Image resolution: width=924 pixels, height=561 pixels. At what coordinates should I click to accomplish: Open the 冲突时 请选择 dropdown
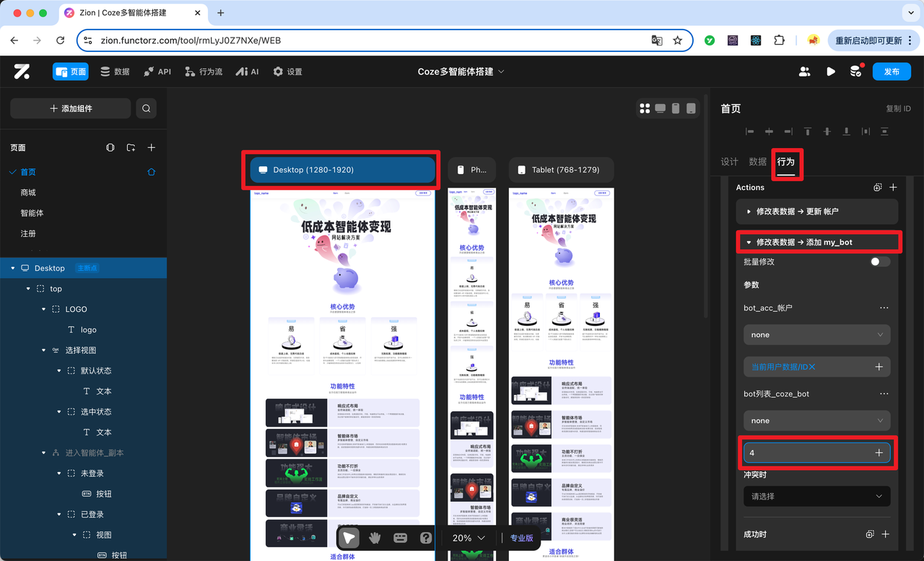817,496
